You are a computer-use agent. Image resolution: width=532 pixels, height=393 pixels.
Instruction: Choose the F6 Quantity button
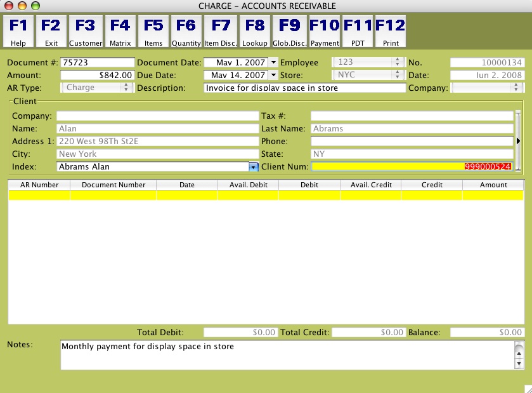click(186, 31)
